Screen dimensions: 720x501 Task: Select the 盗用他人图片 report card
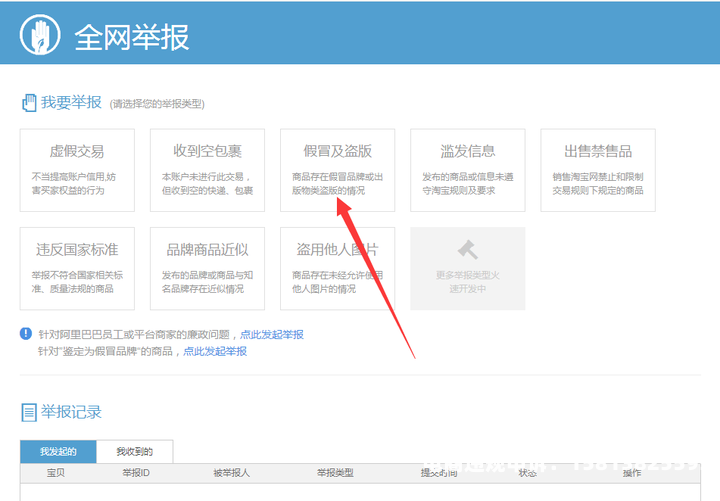[x=338, y=268]
